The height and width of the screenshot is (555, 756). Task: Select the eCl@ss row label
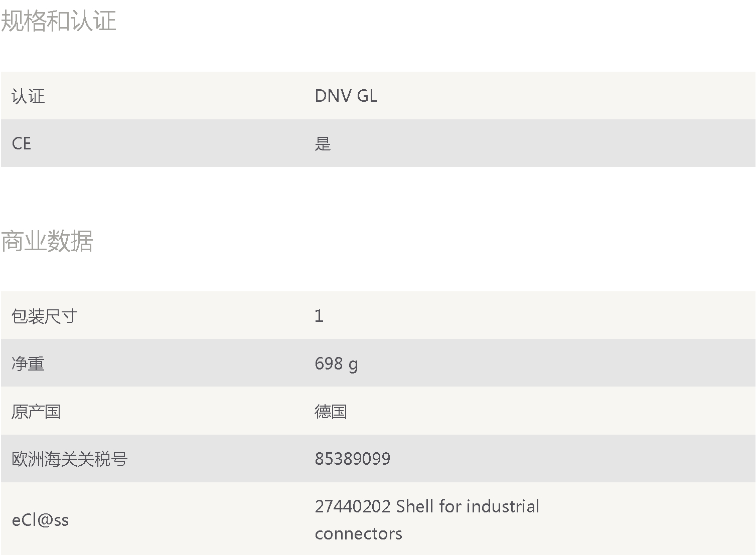click(40, 520)
